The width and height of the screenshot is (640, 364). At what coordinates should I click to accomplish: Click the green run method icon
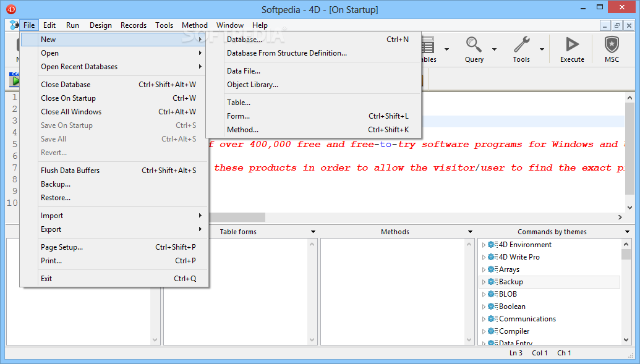(15, 80)
